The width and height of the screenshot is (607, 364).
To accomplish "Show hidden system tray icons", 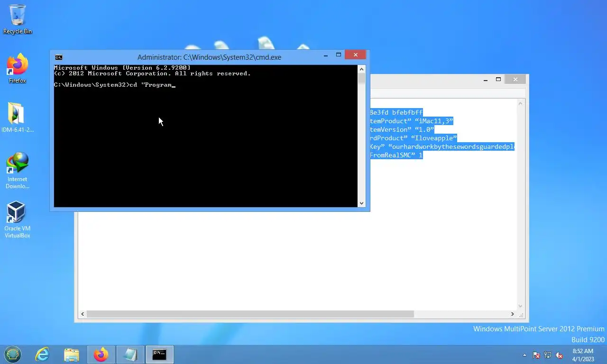I will pos(524,355).
